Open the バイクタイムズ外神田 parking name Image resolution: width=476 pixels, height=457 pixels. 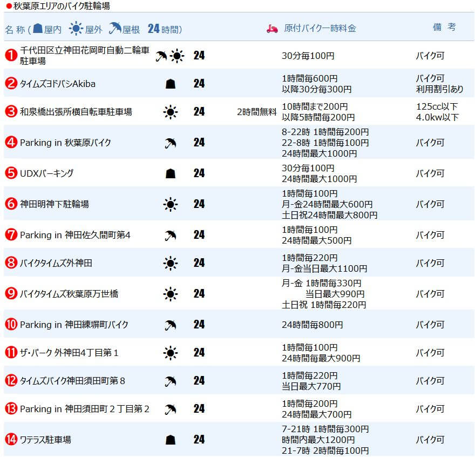(56, 263)
